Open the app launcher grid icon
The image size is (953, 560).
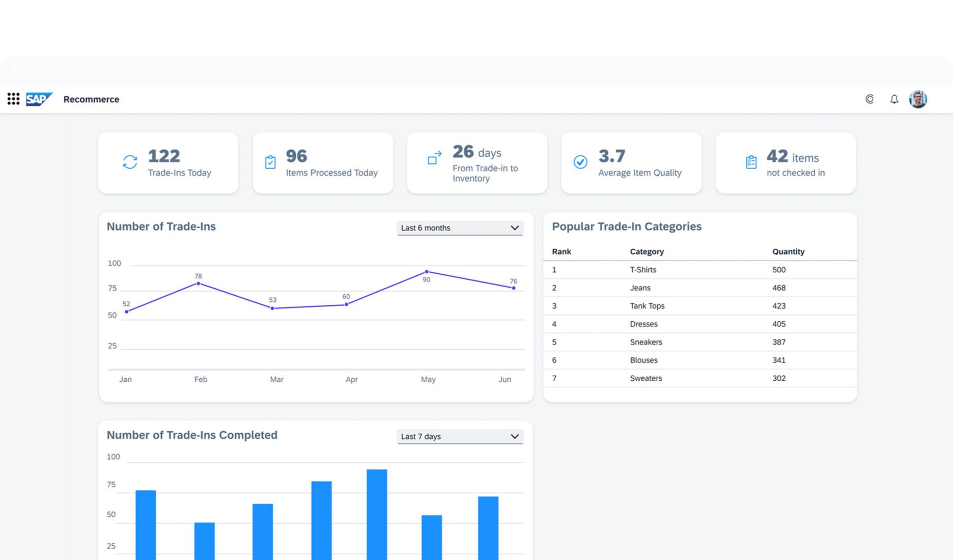(14, 99)
